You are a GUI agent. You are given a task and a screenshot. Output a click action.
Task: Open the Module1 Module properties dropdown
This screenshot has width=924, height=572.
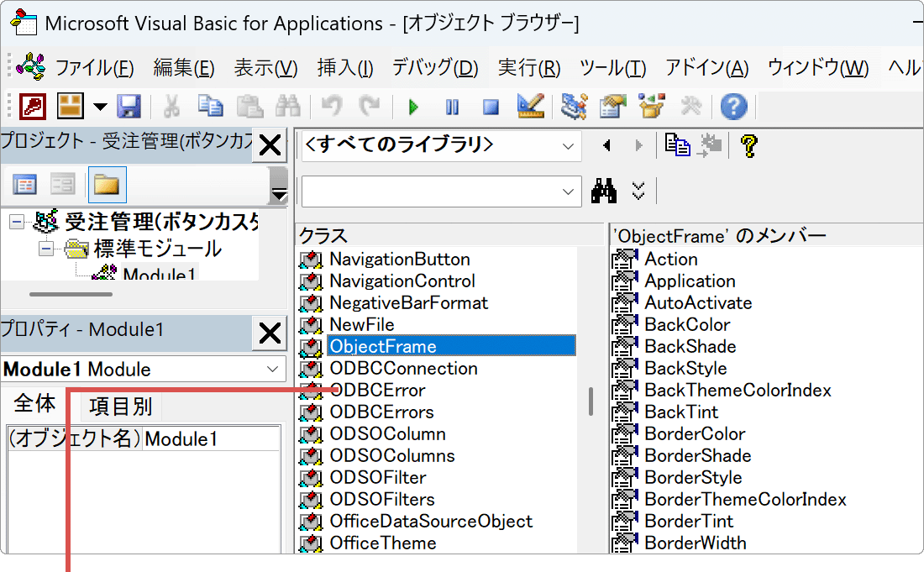[272, 369]
